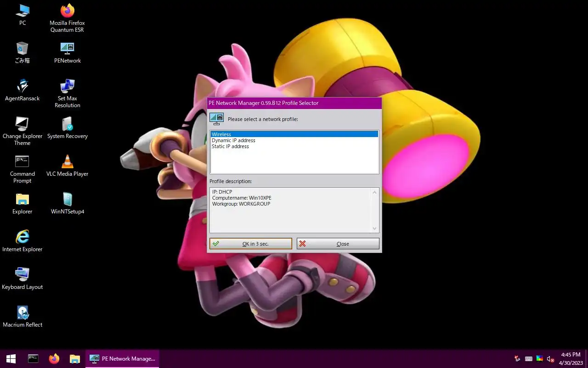Click the 'IP: DHCP' description line
Viewport: 588px width, 368px height.
(x=222, y=192)
